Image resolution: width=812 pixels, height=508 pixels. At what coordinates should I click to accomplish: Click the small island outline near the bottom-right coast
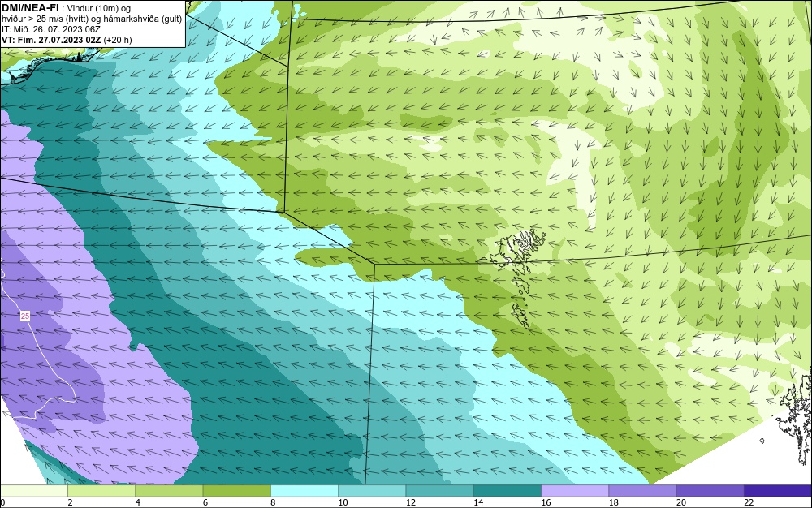(762, 441)
